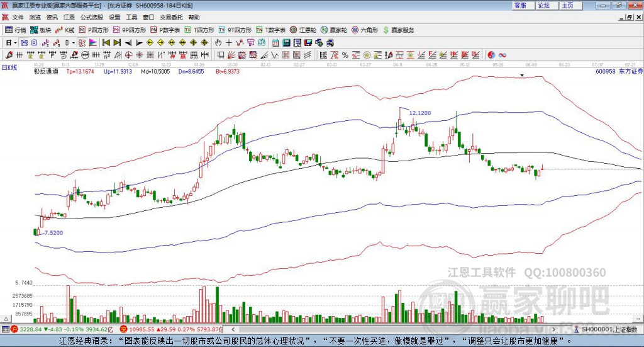Image resolution: width=644 pixels, height=347 pixels.
Task: Open the P四方形 tool
Action: [94, 30]
